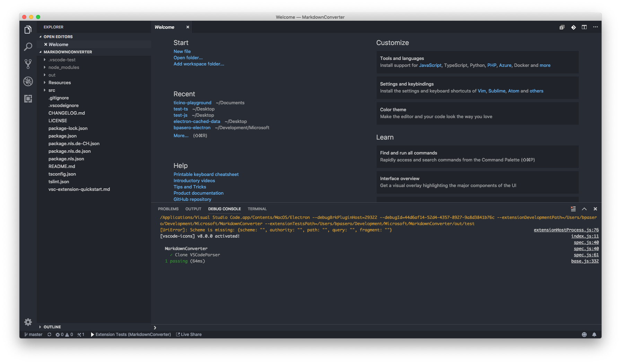Click the Extensions icon in activity bar
This screenshot has height=364, width=621.
click(x=28, y=99)
